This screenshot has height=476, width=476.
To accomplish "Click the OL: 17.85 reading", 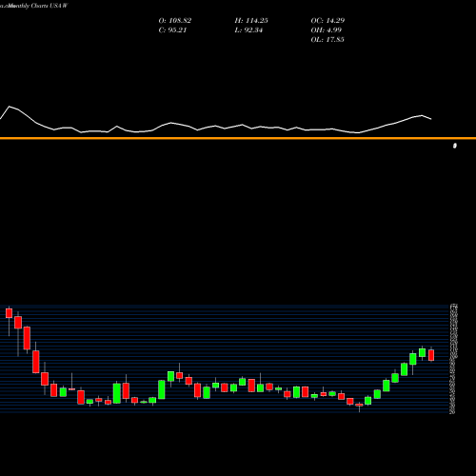I will click(327, 40).
